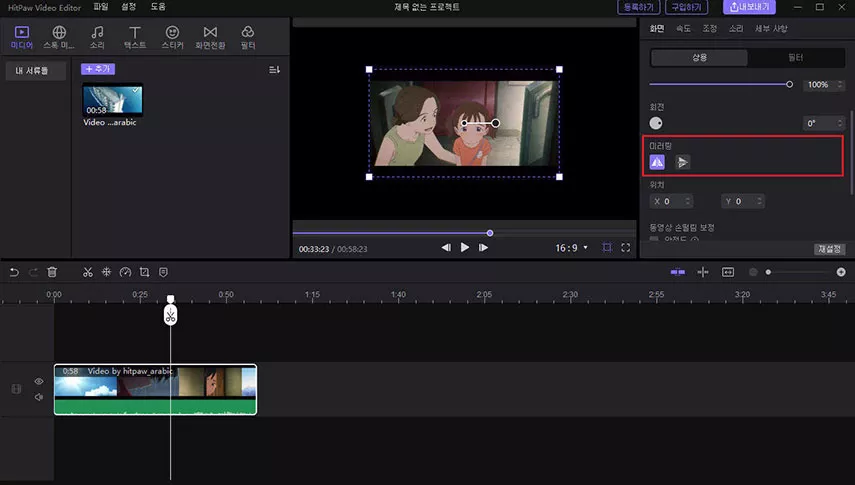Screen dimensions: 855x485
Task: Adjust the rotation degree stepper
Action: 840,123
